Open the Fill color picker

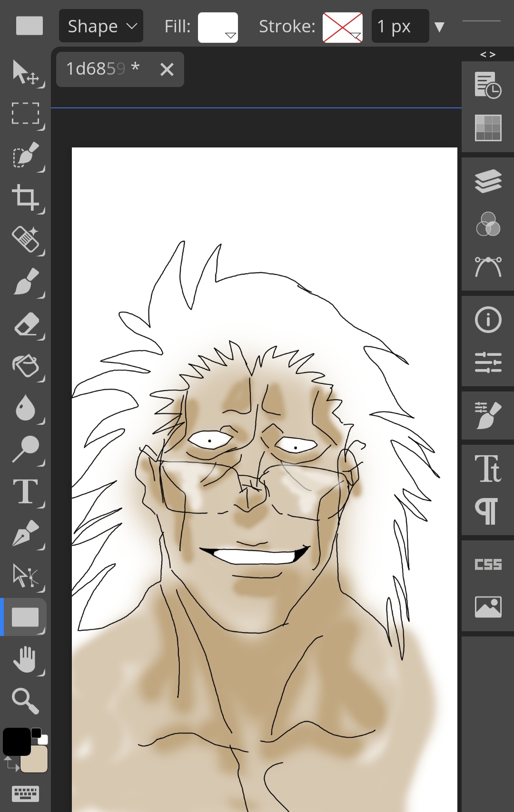pyautogui.click(x=218, y=27)
